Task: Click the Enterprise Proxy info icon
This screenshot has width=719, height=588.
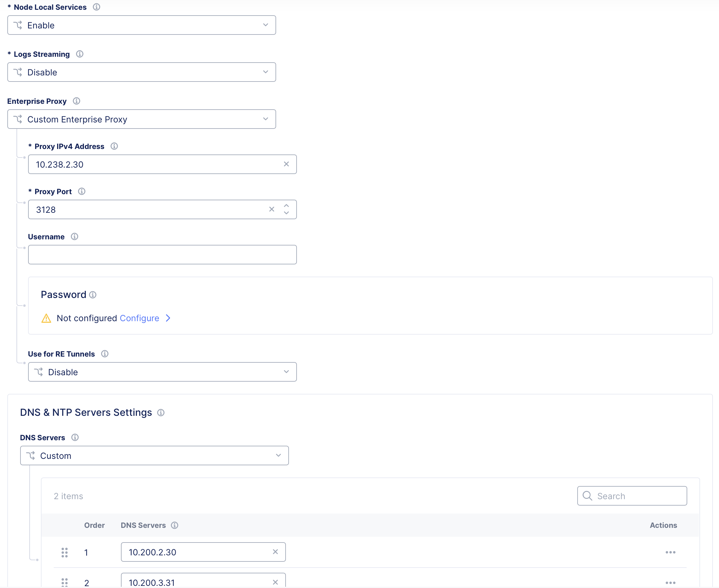Action: coord(77,101)
